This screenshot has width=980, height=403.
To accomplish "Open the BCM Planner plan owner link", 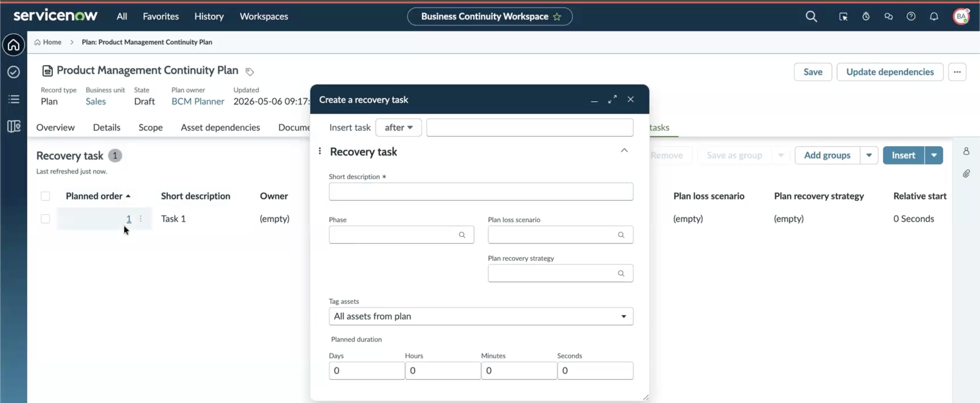I will coord(198,101).
